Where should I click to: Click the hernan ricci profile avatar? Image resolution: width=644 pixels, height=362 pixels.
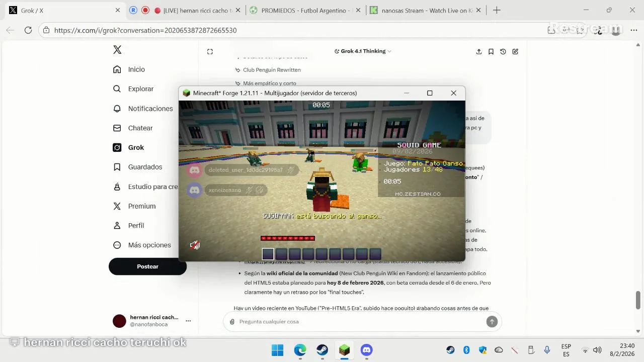tap(119, 321)
